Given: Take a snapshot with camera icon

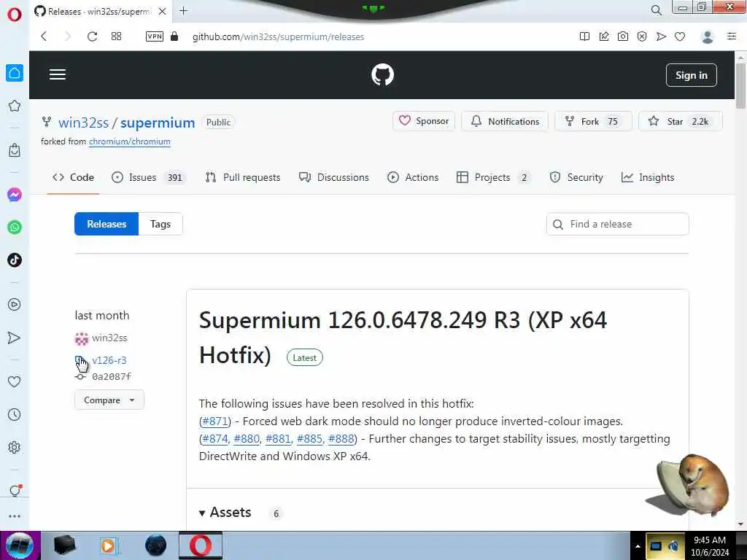Looking at the screenshot, I should coord(623,36).
